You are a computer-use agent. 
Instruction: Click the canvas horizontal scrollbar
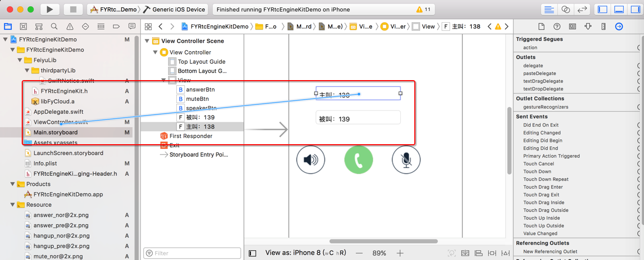coord(384,241)
